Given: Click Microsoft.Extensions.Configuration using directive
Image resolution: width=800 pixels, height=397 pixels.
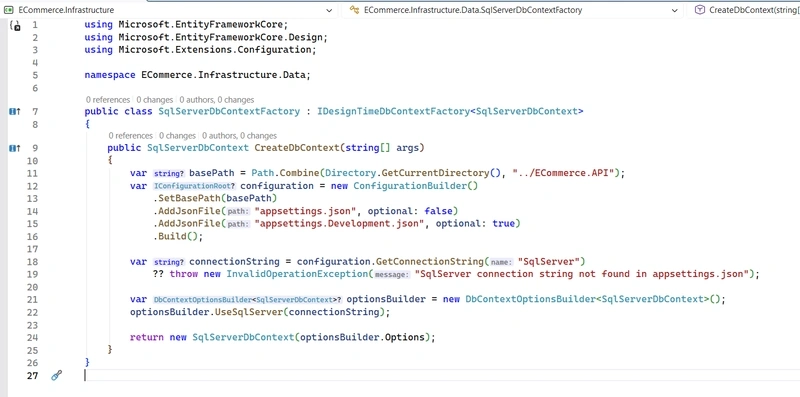Looking at the screenshot, I should [x=200, y=50].
